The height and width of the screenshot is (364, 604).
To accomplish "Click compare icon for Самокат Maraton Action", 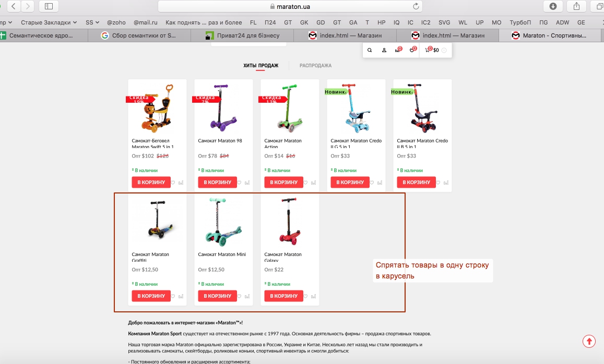I will point(314,183).
